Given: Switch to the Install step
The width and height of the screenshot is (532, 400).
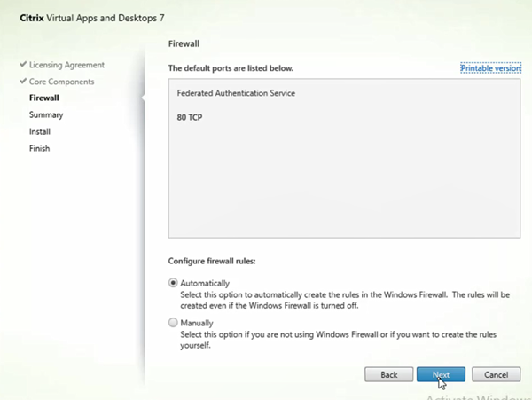Looking at the screenshot, I should (x=40, y=131).
